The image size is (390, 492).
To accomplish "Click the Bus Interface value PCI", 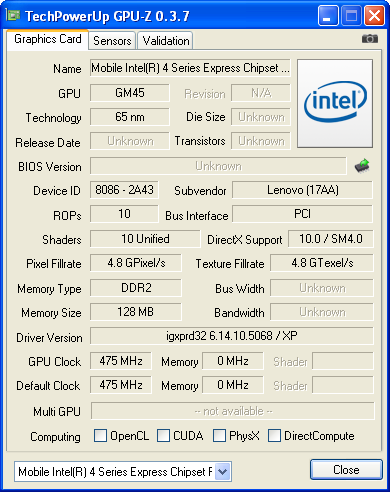I will click(302, 214).
